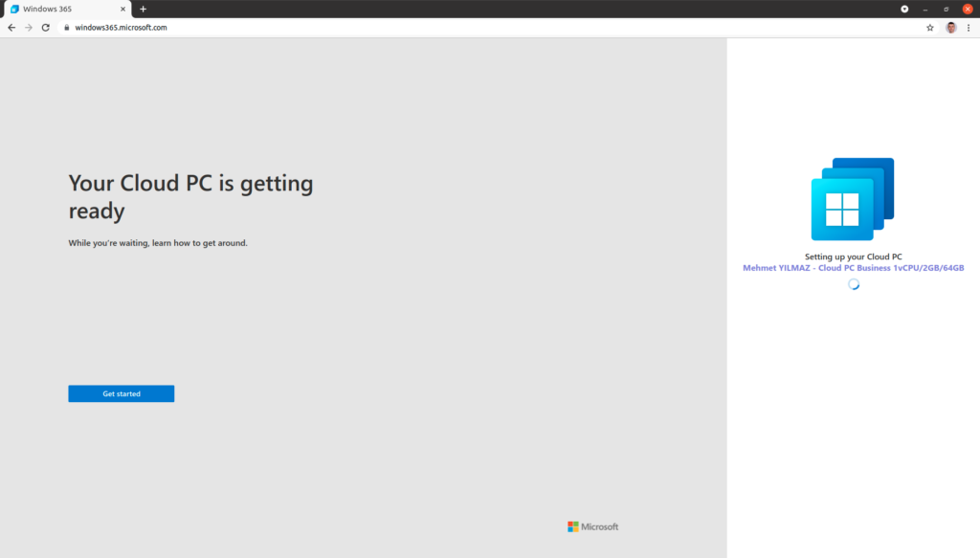Click the round media indicator in title bar
The height and width of the screenshot is (558, 980).
click(x=904, y=9)
